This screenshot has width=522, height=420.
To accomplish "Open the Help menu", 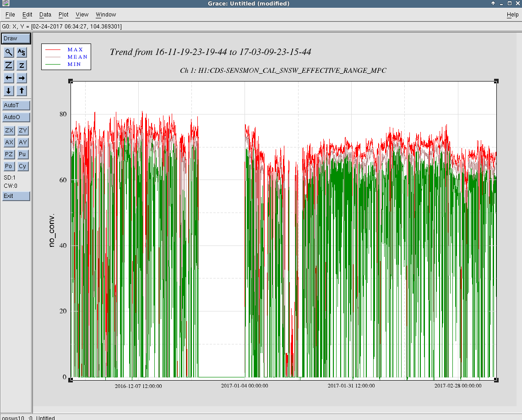I will point(512,15).
